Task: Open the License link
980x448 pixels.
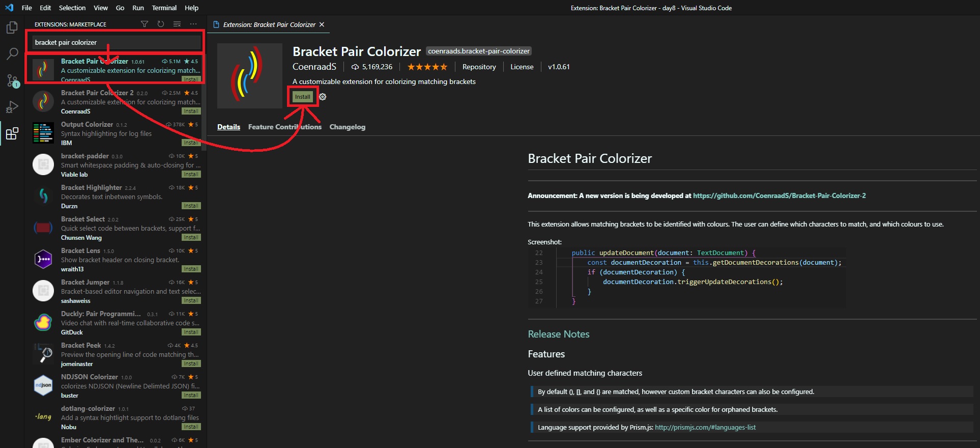Action: coord(522,67)
